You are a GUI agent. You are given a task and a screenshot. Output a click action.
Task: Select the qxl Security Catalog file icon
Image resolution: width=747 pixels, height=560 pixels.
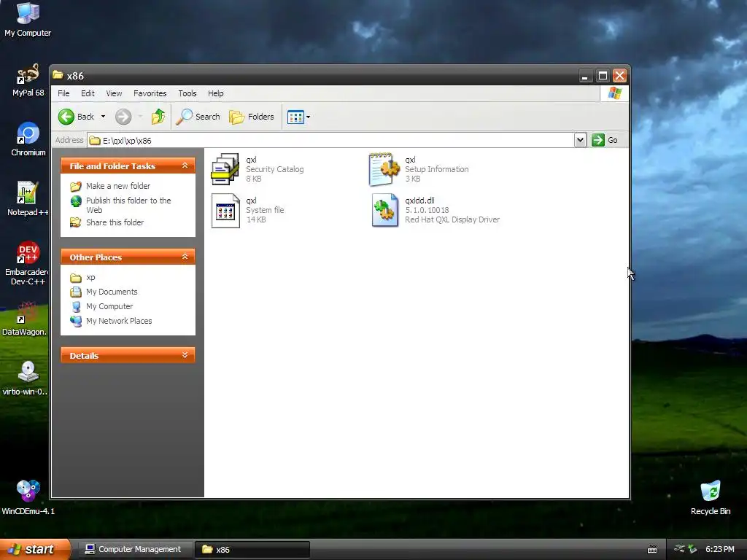[225, 169]
